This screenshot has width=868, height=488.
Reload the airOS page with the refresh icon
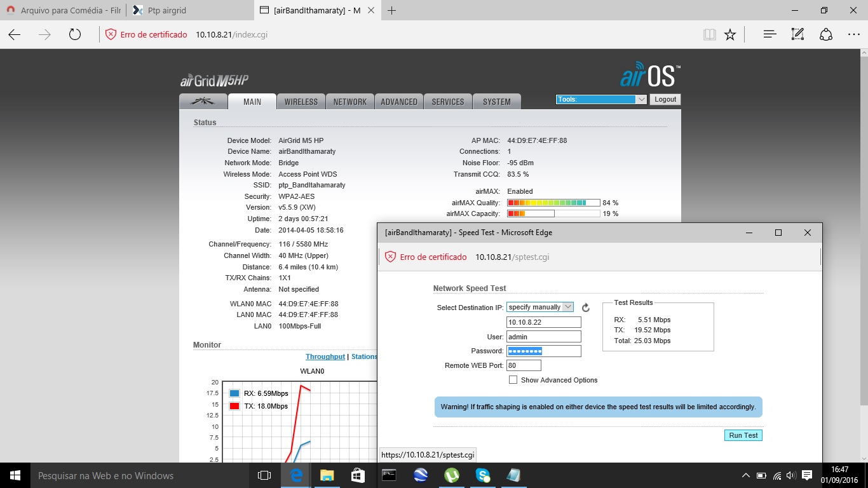[75, 34]
